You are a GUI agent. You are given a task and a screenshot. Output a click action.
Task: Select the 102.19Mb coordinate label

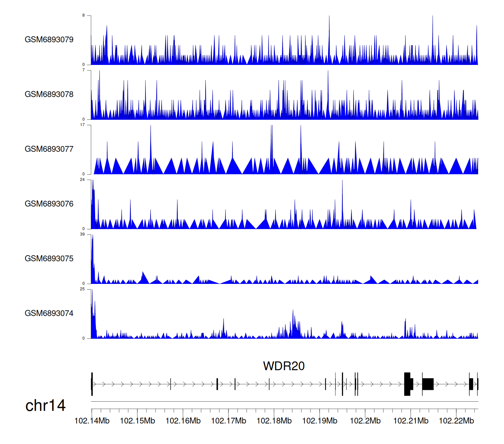(x=320, y=421)
